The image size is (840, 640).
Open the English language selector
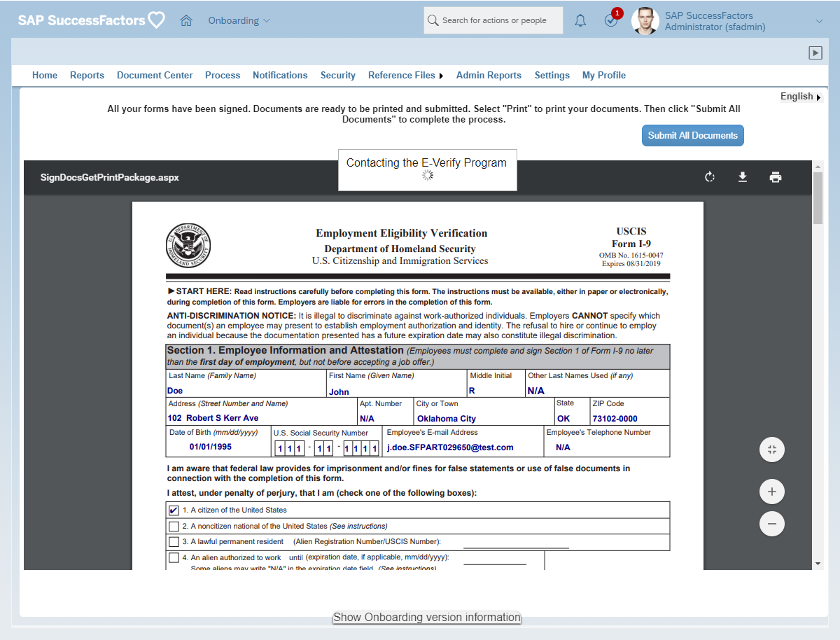click(x=800, y=97)
